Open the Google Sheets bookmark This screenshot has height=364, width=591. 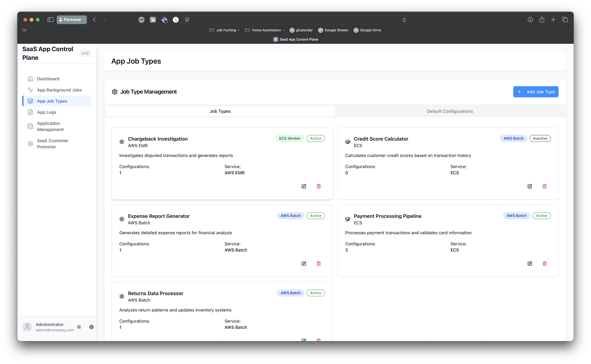click(333, 30)
